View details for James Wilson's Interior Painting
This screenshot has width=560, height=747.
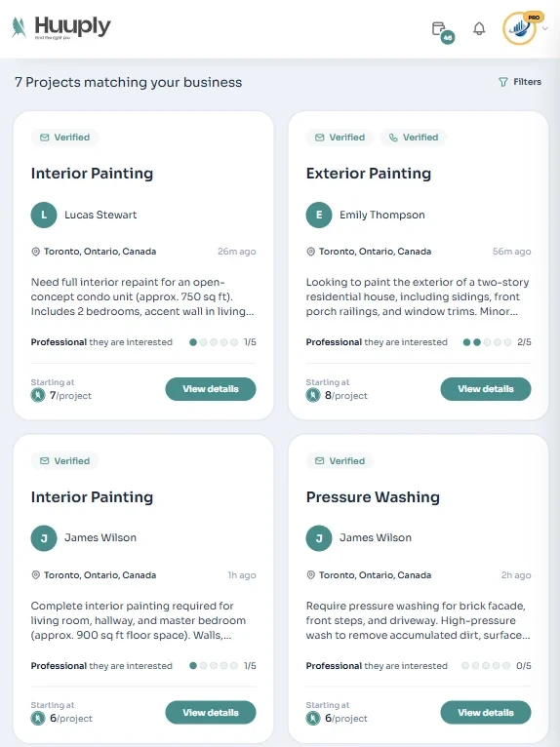(211, 712)
